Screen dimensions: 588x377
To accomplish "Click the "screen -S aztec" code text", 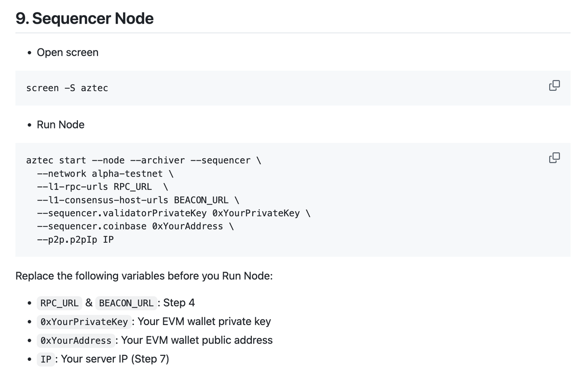I will point(67,88).
